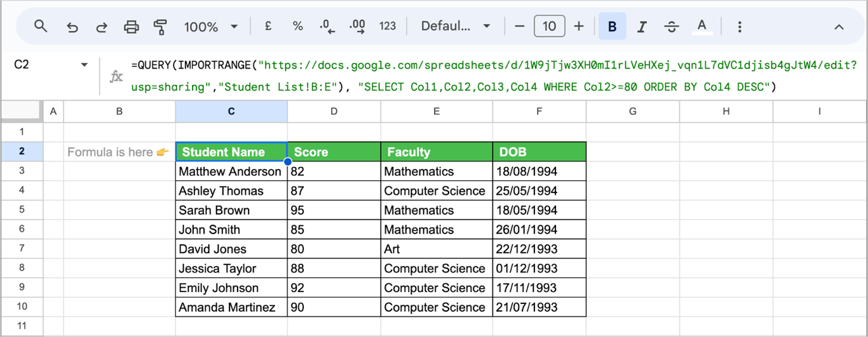Toggle bold formatting
This screenshot has width=868, height=337.
[613, 26]
